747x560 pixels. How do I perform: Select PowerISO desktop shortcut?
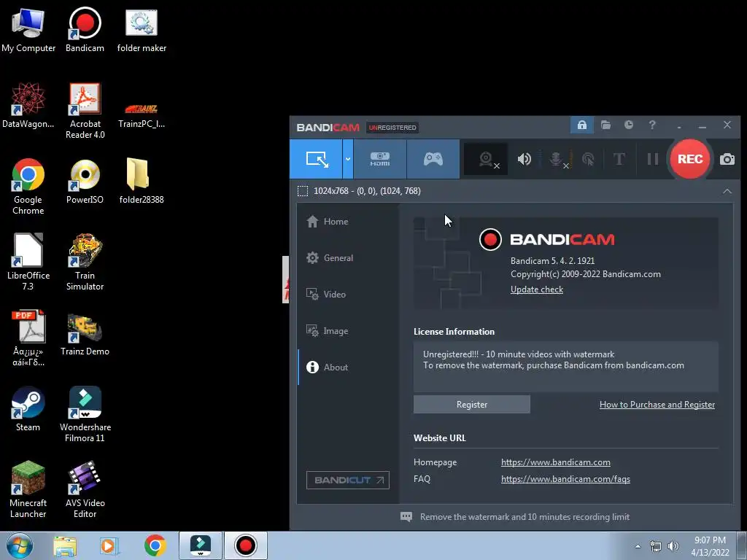[x=85, y=182]
